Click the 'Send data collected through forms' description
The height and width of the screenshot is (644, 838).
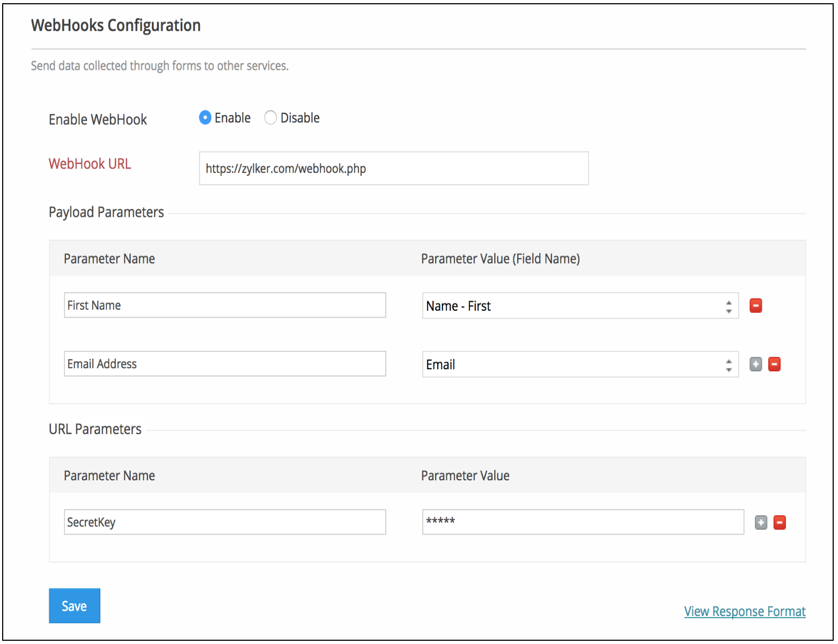[x=160, y=65]
